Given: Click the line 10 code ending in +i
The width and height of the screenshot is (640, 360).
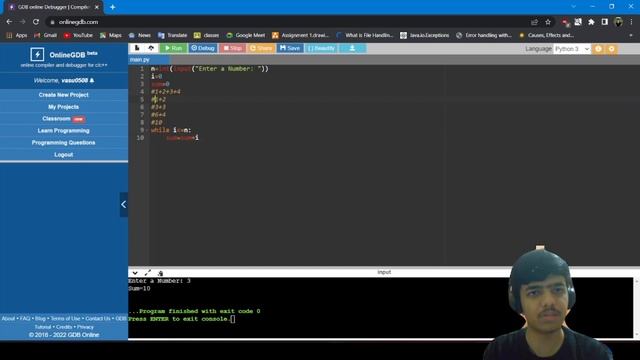Looking at the screenshot, I should pos(182,138).
